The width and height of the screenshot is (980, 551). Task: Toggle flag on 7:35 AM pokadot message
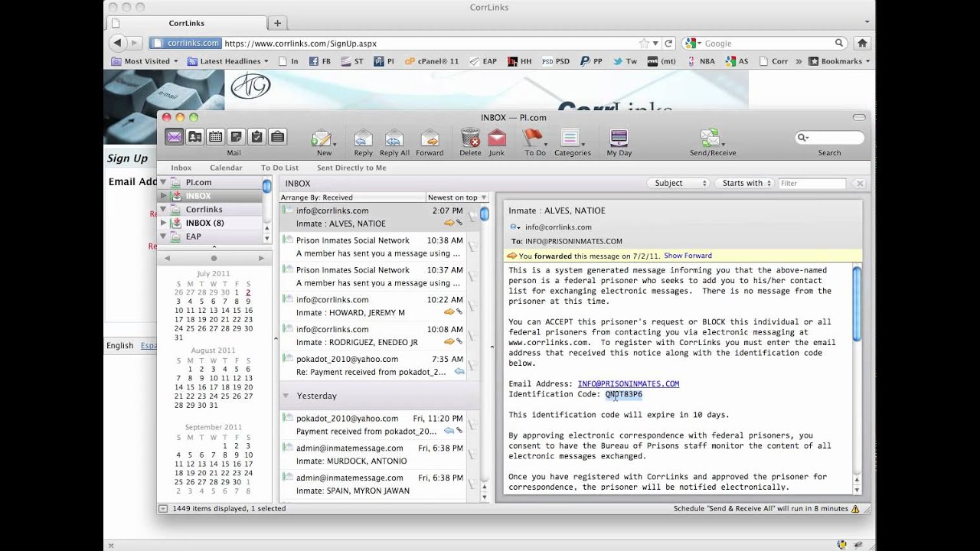[x=472, y=365]
